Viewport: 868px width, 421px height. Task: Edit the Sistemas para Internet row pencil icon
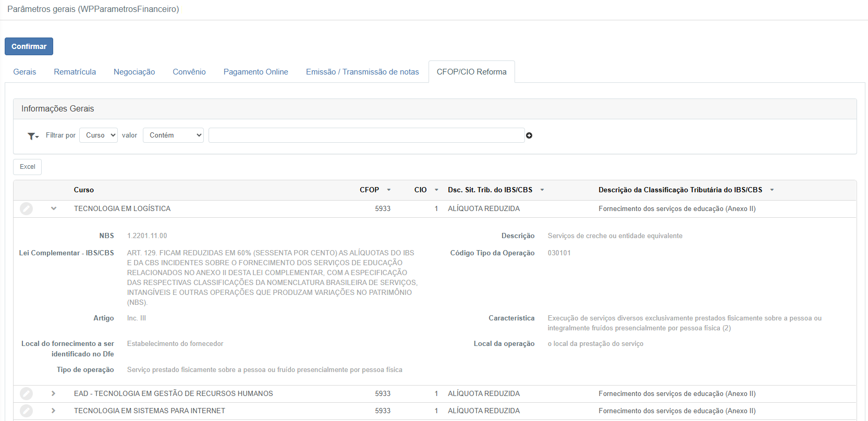[27, 411]
